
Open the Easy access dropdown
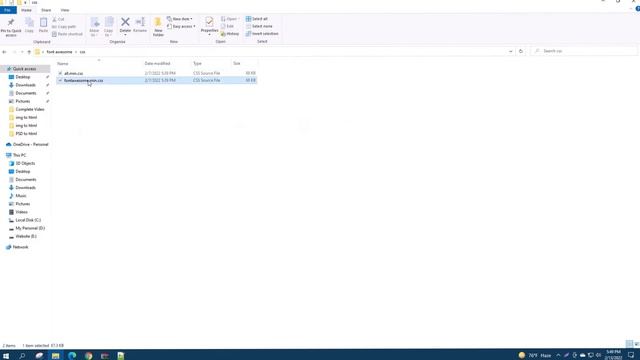(x=181, y=27)
